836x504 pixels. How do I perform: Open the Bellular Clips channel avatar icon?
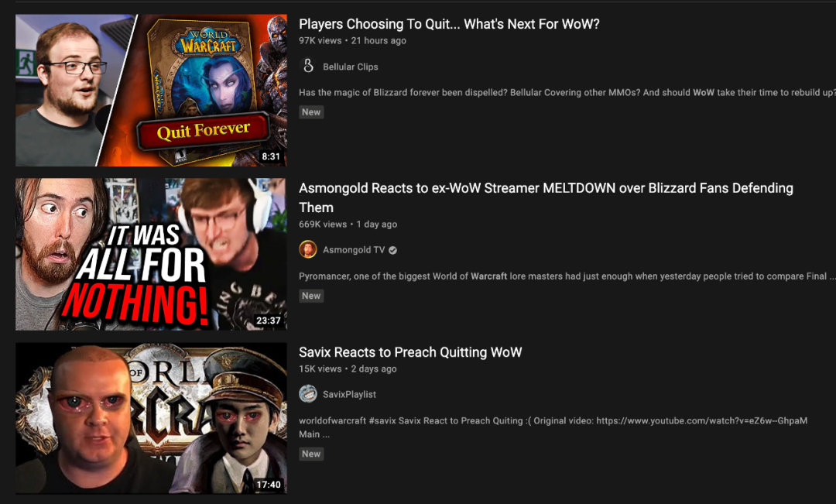click(308, 66)
